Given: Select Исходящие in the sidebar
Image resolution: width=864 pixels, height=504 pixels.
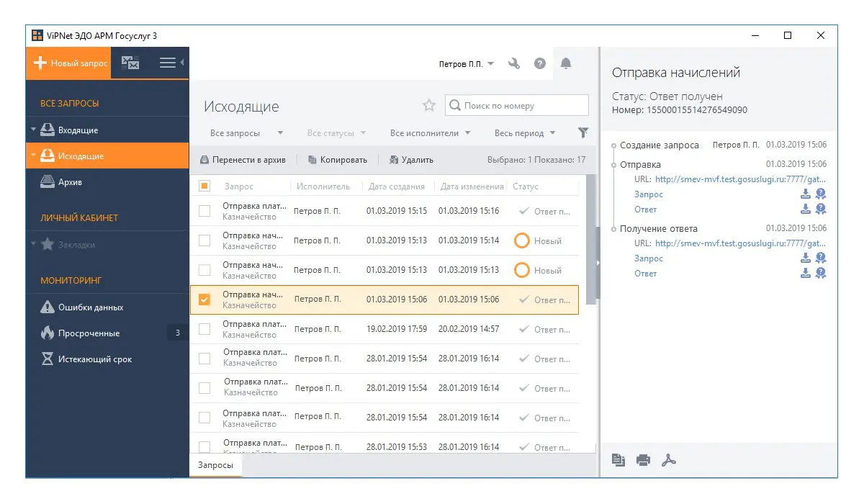Looking at the screenshot, I should (x=107, y=156).
